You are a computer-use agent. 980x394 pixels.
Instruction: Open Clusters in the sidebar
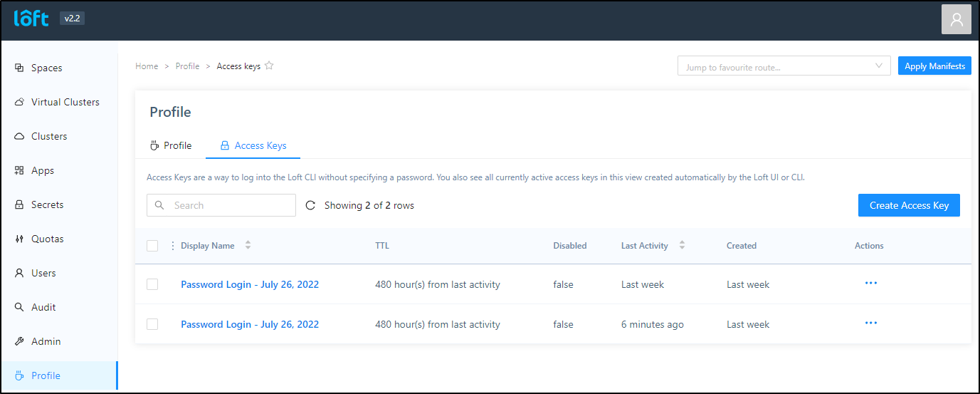click(59, 136)
